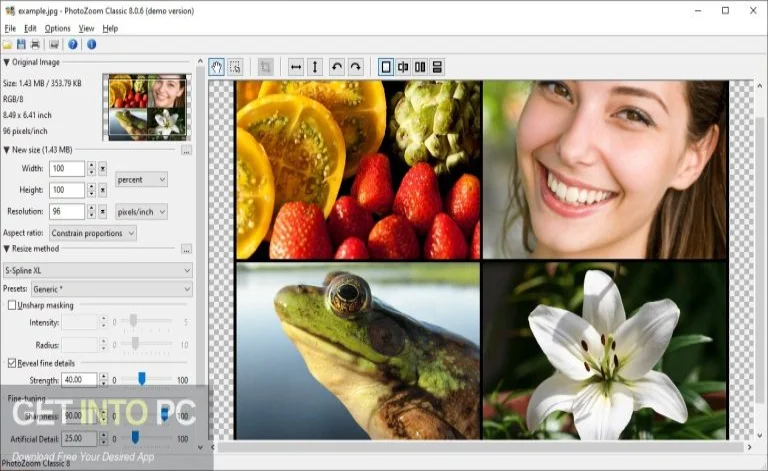Viewport: 768px width, 471px height.
Task: Click the Save disk icon
Action: click(x=21, y=45)
